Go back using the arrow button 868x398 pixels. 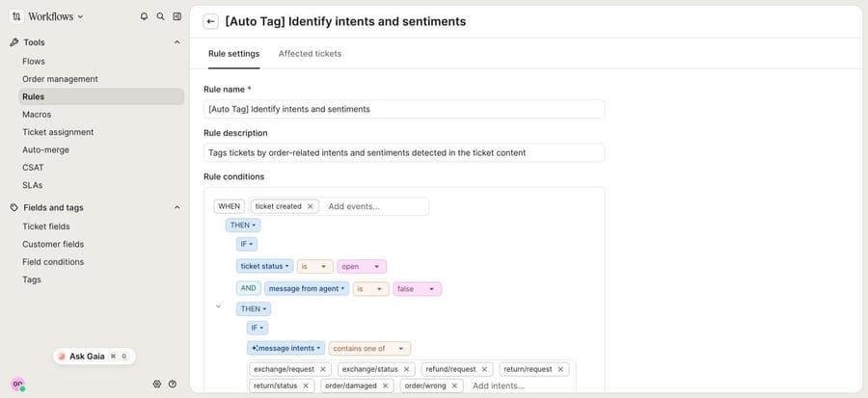[x=210, y=21]
